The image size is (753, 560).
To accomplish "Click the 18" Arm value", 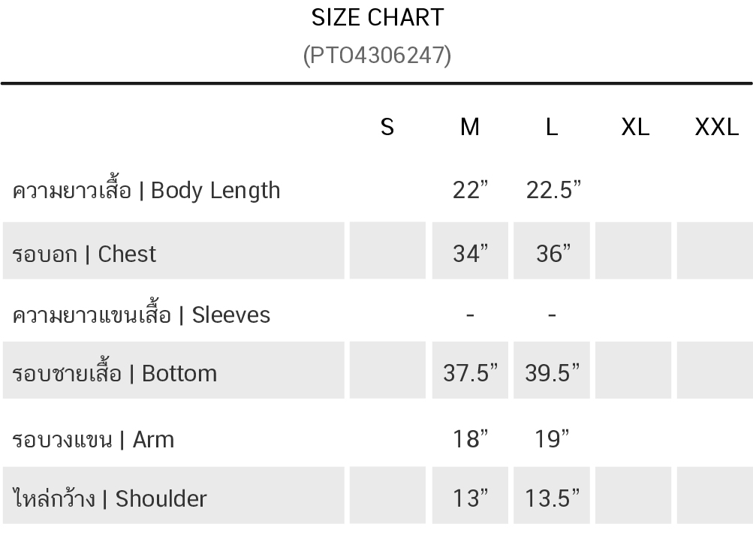I will [x=470, y=439].
